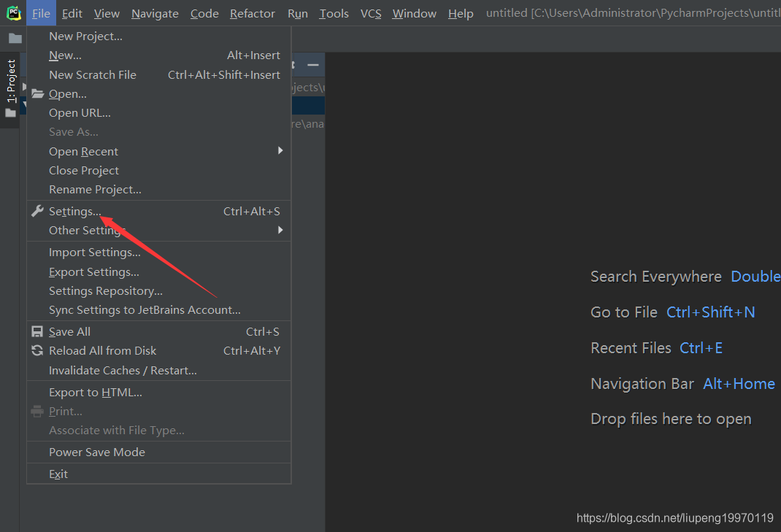Open the Code menu

(x=204, y=13)
